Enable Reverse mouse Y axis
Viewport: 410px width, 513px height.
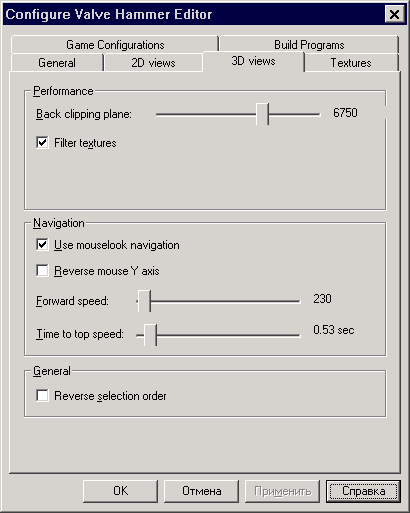tap(42, 270)
